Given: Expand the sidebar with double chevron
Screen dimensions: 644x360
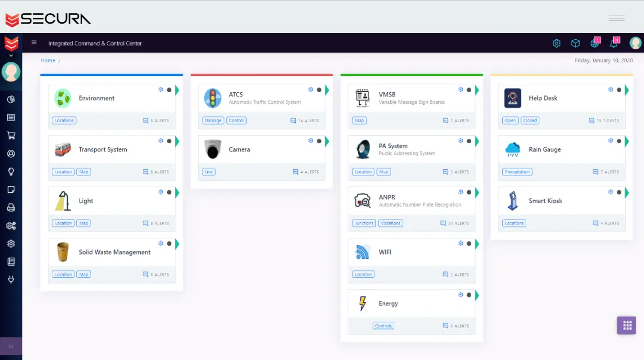Looking at the screenshot, I should pyautogui.click(x=11, y=346).
